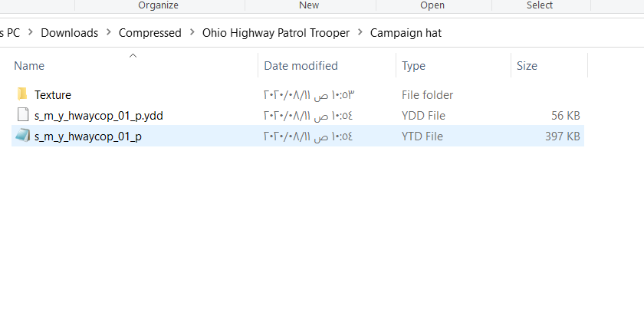Image resolution: width=644 pixels, height=319 pixels.
Task: Go to Compressed folder in breadcrumb
Action: (150, 33)
